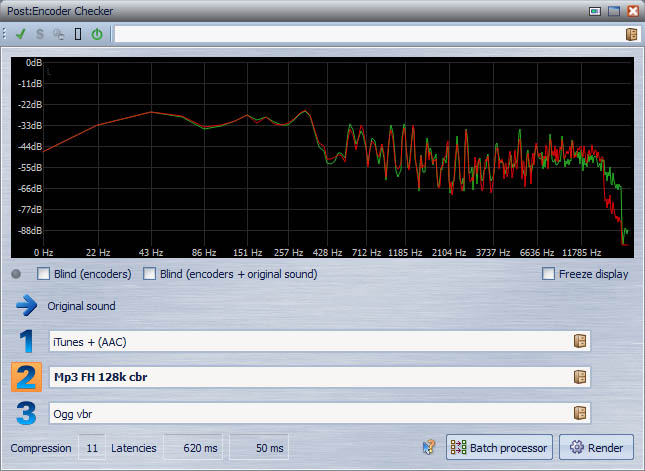Screen dimensions: 645x471
Task: Open preset browser icon in top toolbar
Action: click(631, 34)
